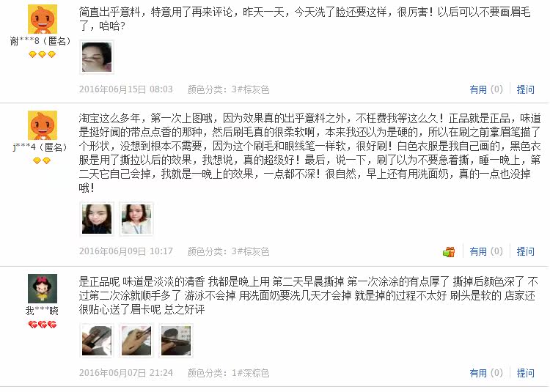The image size is (550, 392).
Task: Open the second product photo in the third review
Action: coord(136,341)
